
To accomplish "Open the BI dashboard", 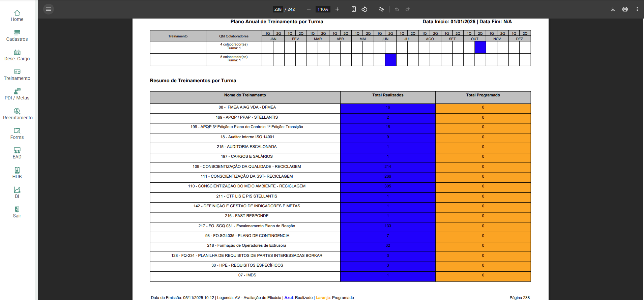I will [17, 192].
